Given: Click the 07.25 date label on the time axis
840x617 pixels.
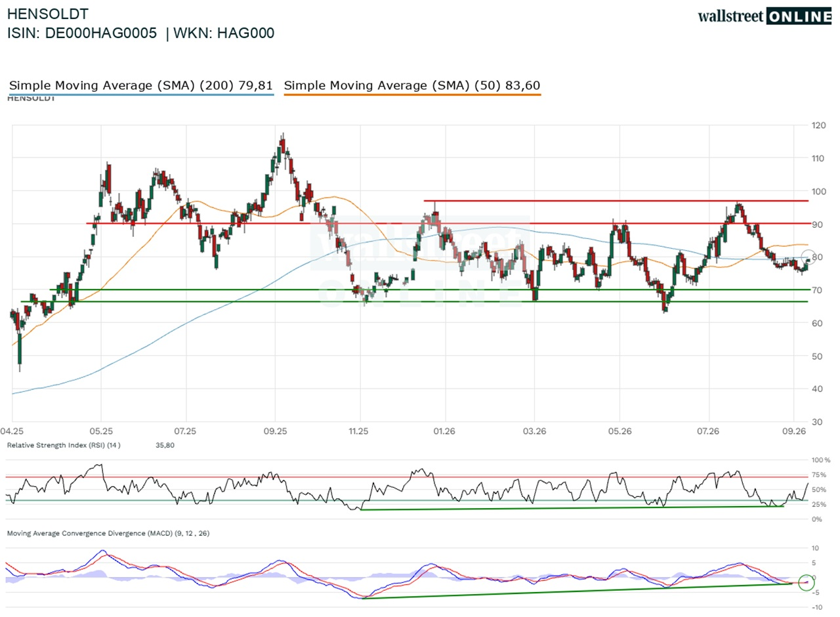Looking at the screenshot, I should tap(186, 431).
